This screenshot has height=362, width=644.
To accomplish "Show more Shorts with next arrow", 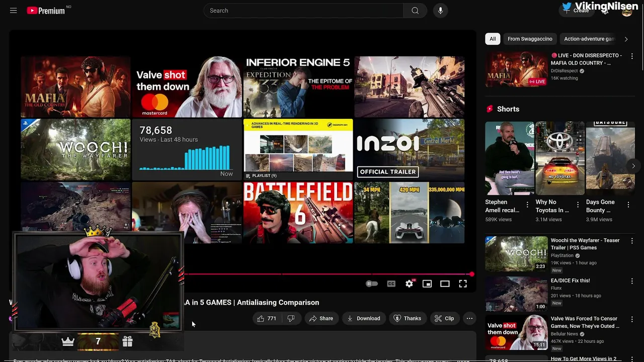I will point(633,165).
